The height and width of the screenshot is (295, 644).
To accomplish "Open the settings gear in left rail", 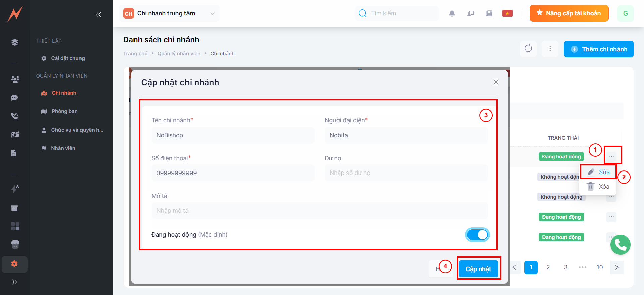I will click(14, 264).
